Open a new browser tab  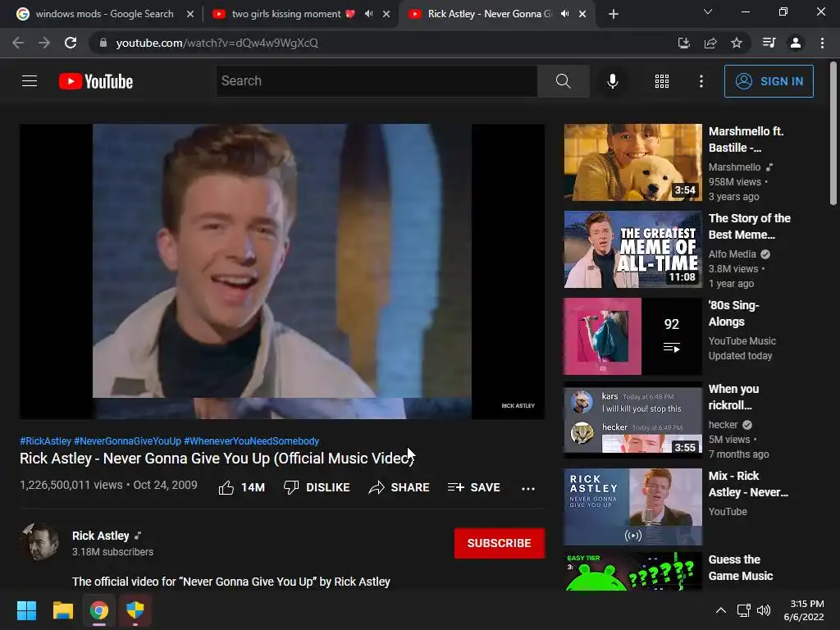614,14
